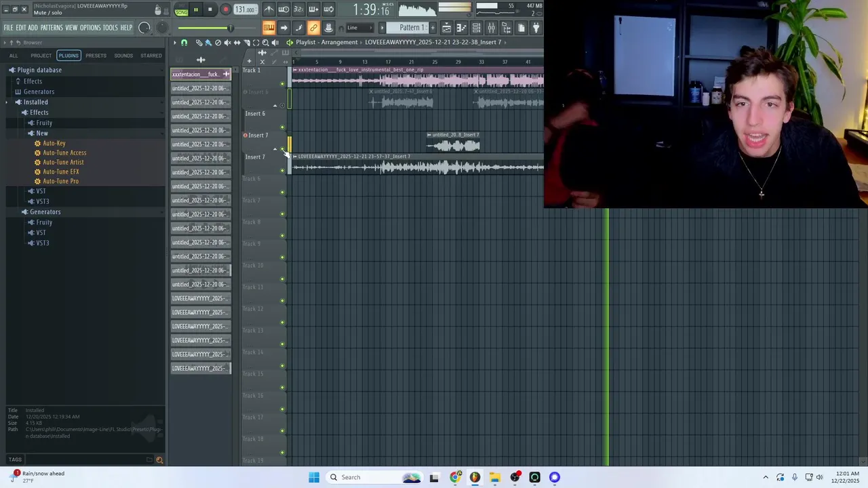Toggle loop recording
Screen dimensions: 868x488
(x=328, y=9)
